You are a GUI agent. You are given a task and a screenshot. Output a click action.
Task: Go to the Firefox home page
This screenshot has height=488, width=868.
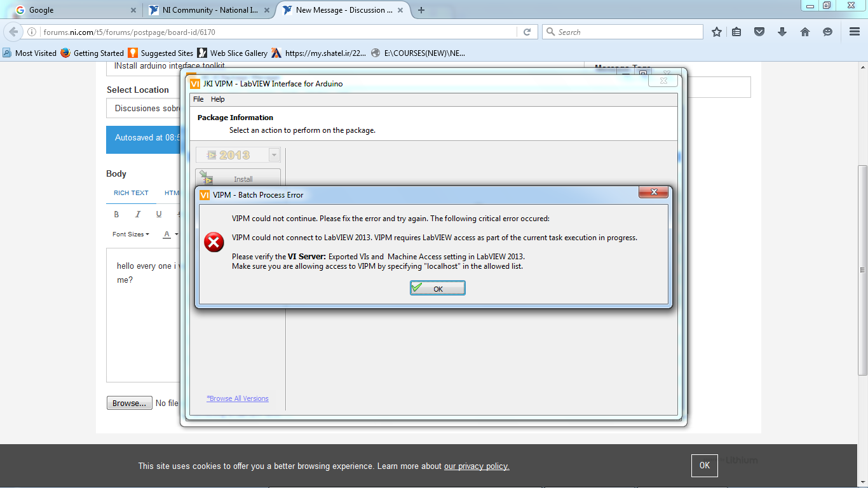pos(805,32)
